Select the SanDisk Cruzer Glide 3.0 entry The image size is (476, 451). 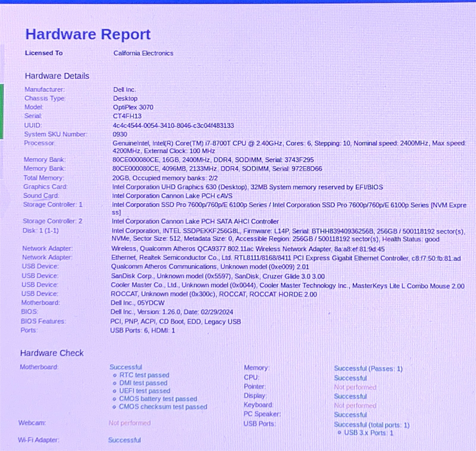pyautogui.click(x=218, y=276)
